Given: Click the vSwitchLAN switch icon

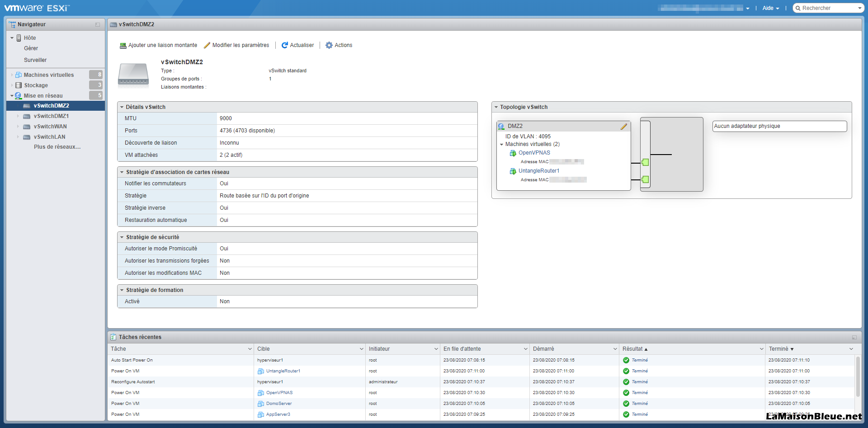Looking at the screenshot, I should tap(27, 137).
